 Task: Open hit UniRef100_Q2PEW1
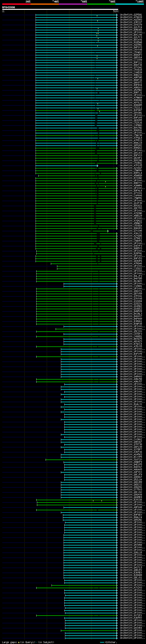[x=131, y=15]
